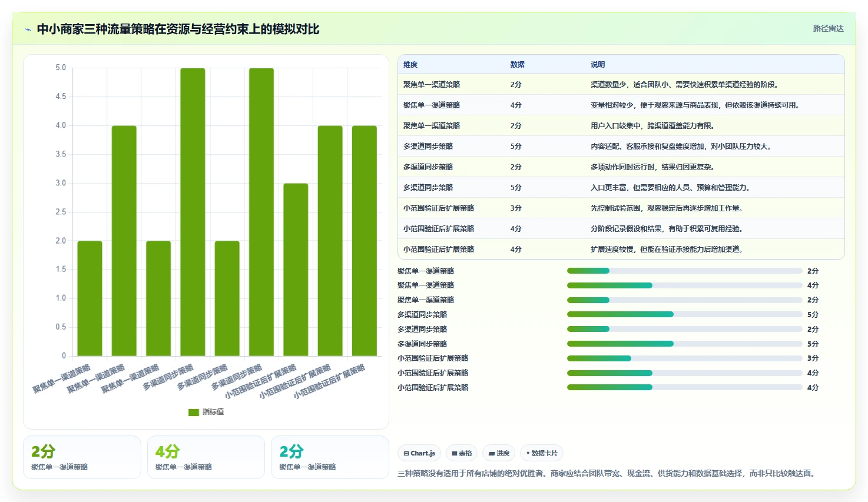Select the row describing 用户入口较集中

pyautogui.click(x=621, y=126)
